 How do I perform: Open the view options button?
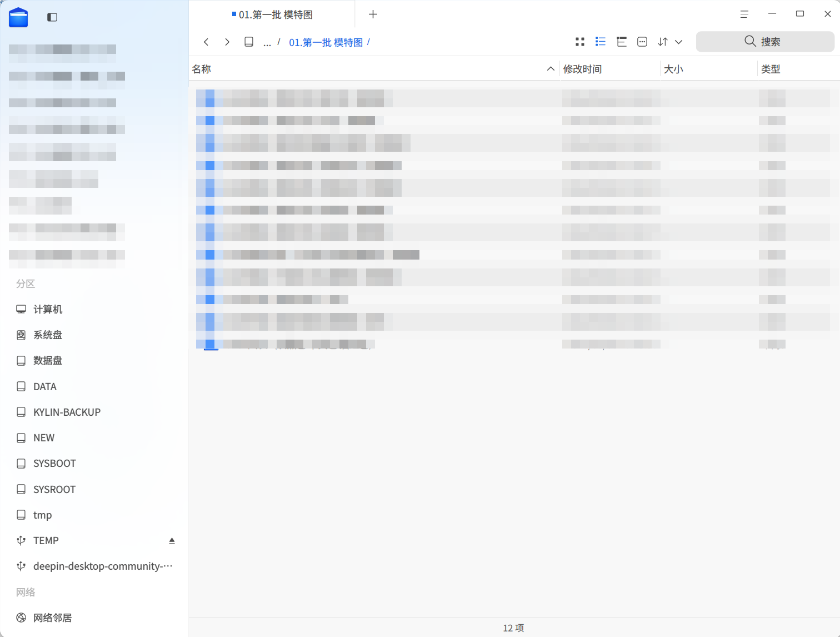[642, 42]
